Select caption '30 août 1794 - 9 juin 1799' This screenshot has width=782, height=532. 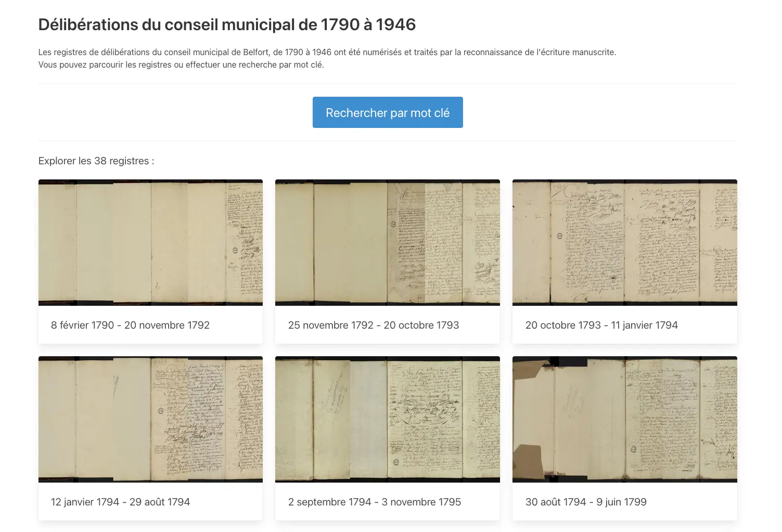(586, 502)
